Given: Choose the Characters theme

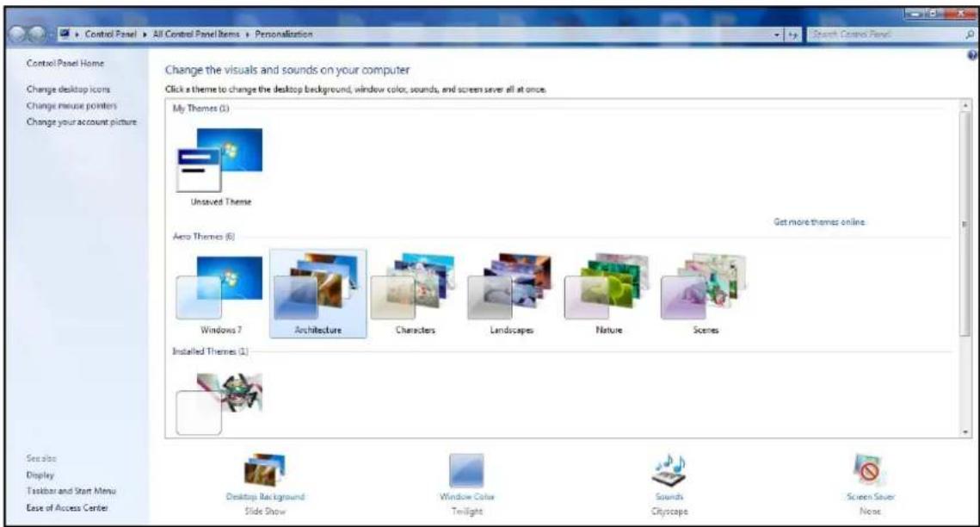Looking at the screenshot, I should pos(415,294).
